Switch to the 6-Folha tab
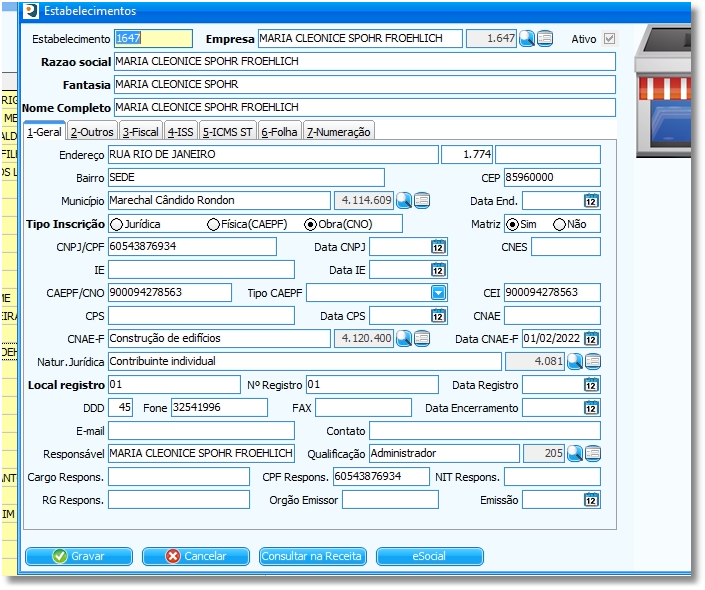This screenshot has height=590, width=705. [x=279, y=132]
